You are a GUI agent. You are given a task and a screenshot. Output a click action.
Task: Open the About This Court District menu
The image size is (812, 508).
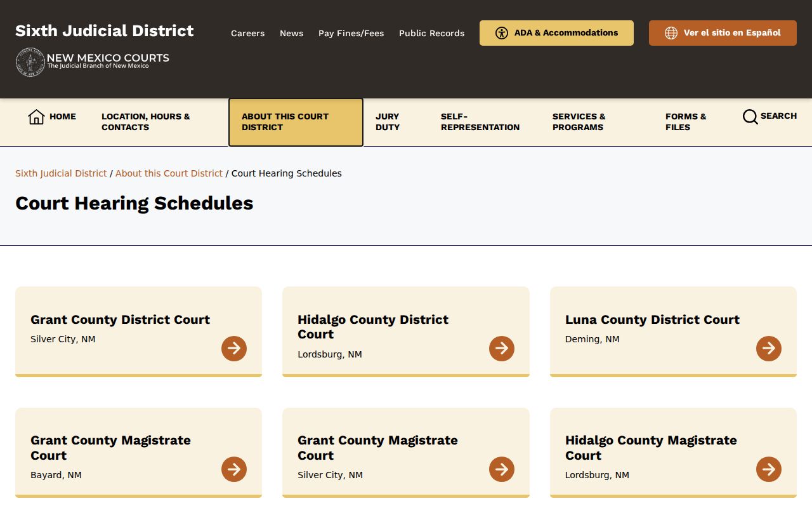click(x=296, y=122)
